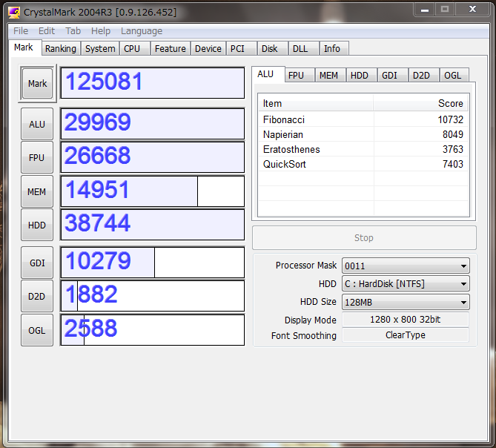The width and height of the screenshot is (496, 448).
Task: Sort by the Score column header
Action: pyautogui.click(x=421, y=103)
